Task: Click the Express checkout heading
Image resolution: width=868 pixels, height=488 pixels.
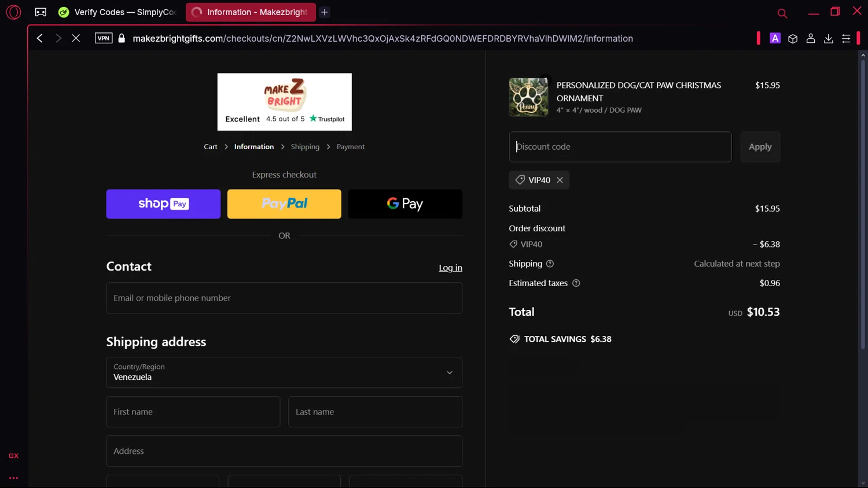Action: click(x=284, y=175)
